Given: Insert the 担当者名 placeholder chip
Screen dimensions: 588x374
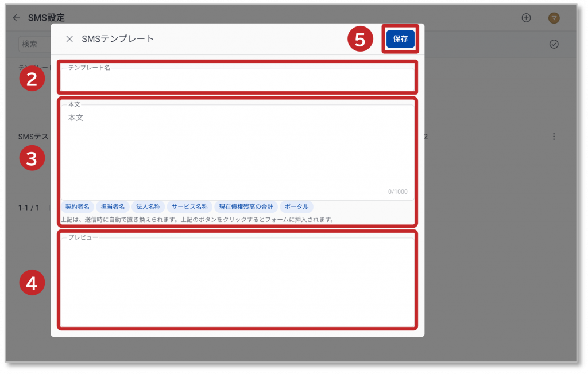Looking at the screenshot, I should (x=113, y=207).
